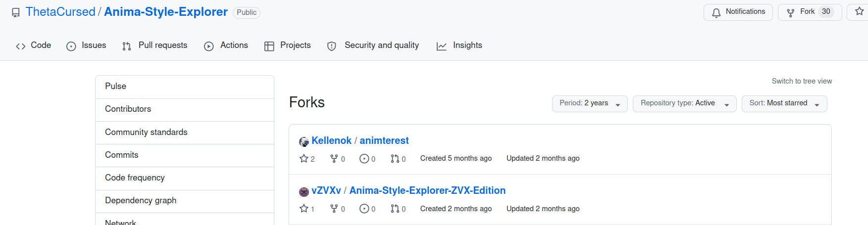Viewport: 868px width, 225px height.
Task: Open the Security and quality tab
Action: tap(373, 45)
